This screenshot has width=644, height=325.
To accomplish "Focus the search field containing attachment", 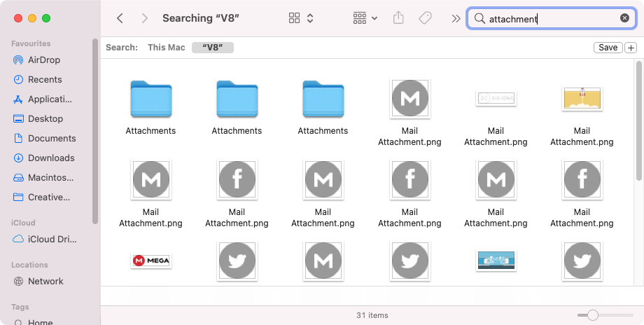I will click(552, 18).
